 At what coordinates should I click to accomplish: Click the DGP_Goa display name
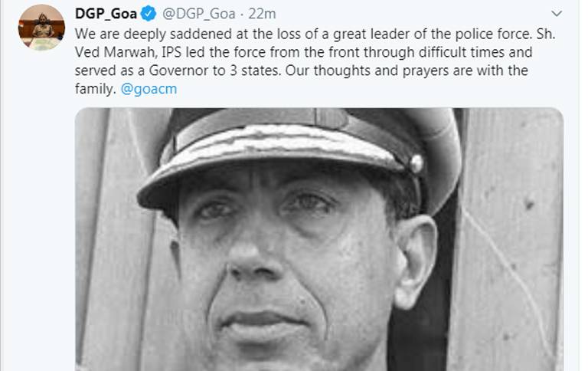[x=106, y=14]
